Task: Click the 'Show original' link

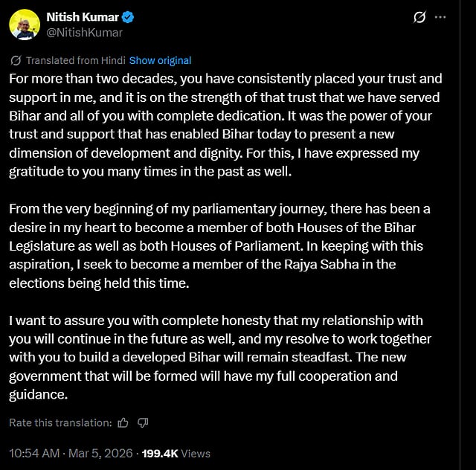Action: 160,60
